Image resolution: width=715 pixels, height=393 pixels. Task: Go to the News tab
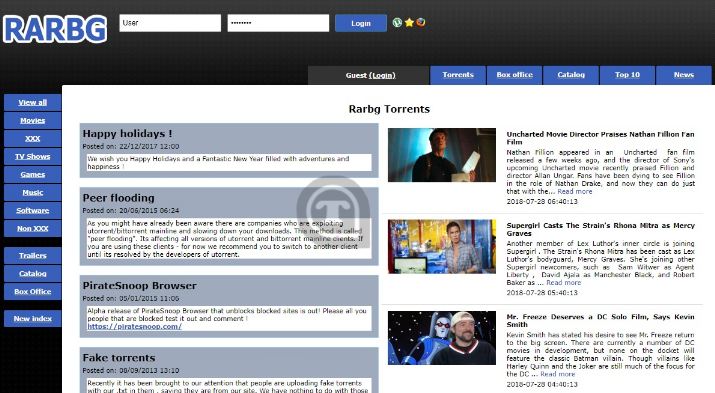684,75
